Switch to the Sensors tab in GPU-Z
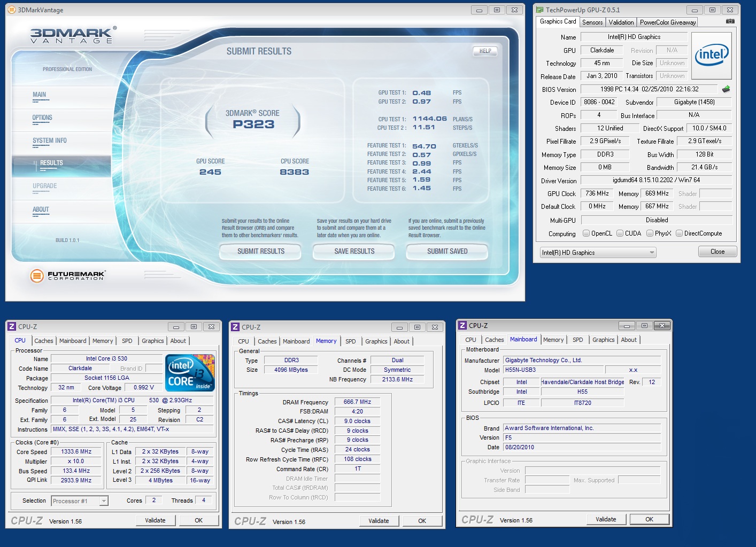This screenshot has height=547, width=756. (x=592, y=22)
